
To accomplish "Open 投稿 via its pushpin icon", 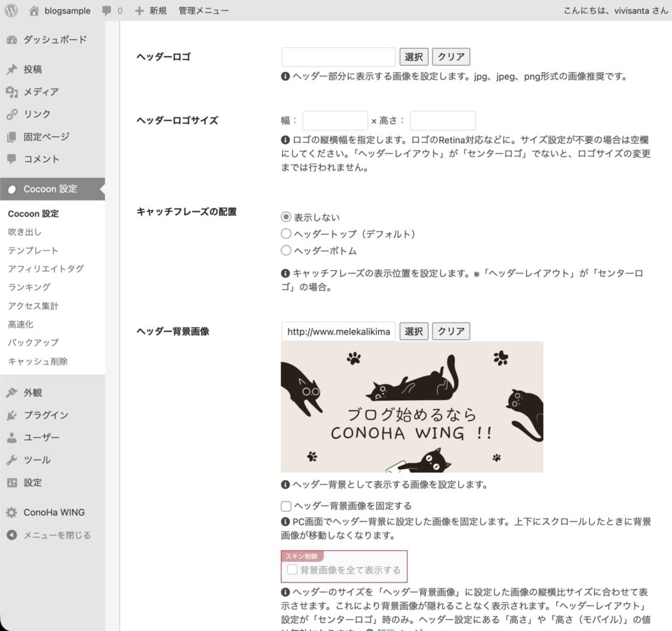I will [x=12, y=70].
